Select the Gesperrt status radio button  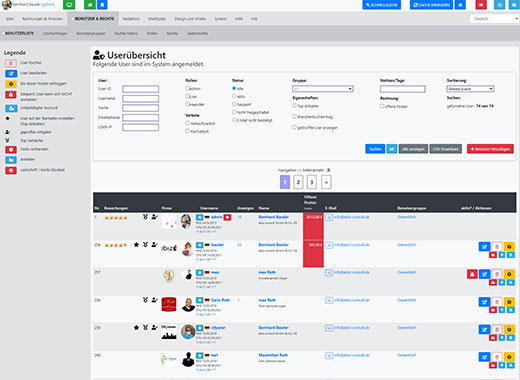point(234,104)
